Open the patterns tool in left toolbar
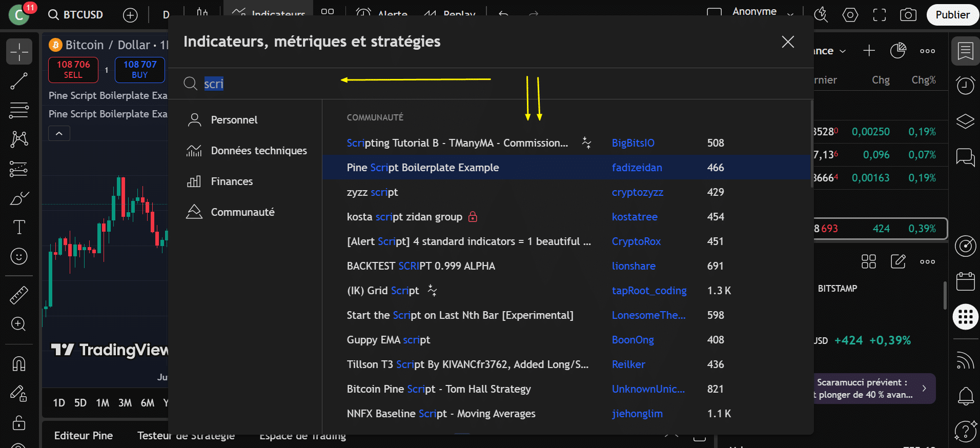 [x=19, y=139]
